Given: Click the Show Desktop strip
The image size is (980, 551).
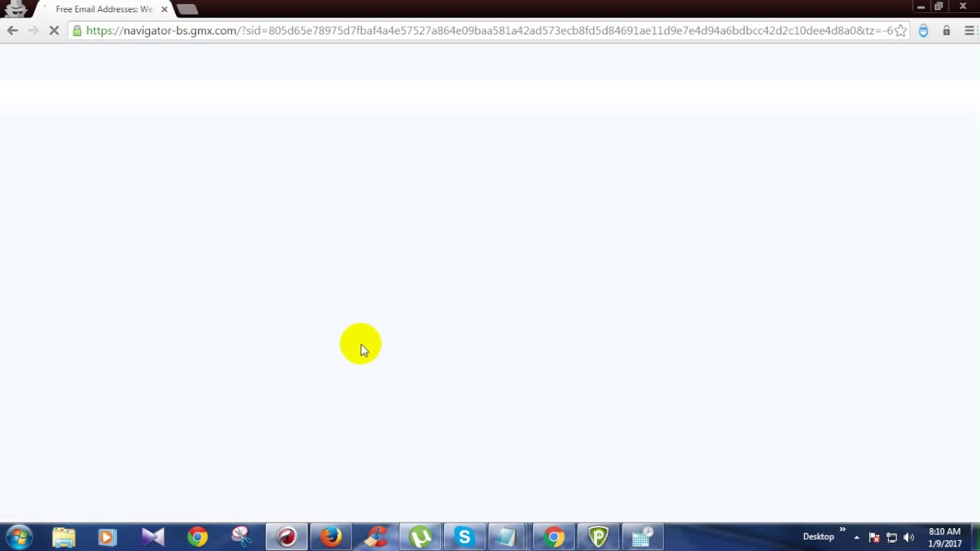Looking at the screenshot, I should (975, 537).
